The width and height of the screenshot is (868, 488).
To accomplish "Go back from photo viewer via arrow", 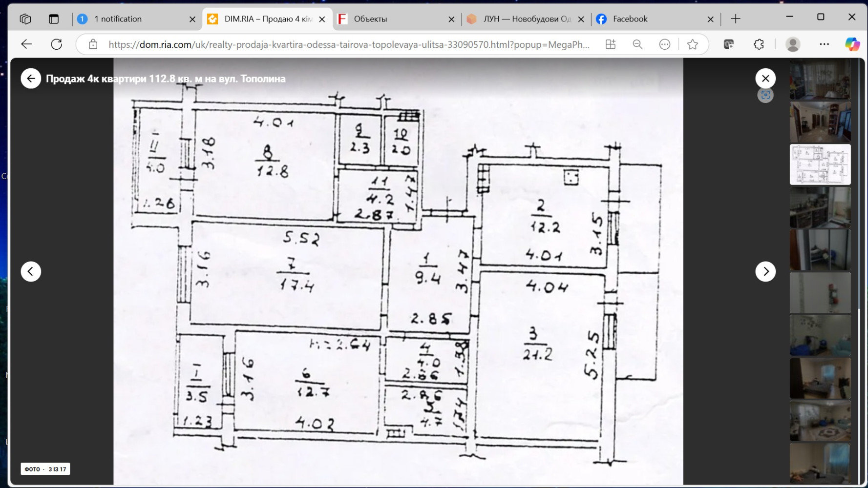I will [31, 79].
